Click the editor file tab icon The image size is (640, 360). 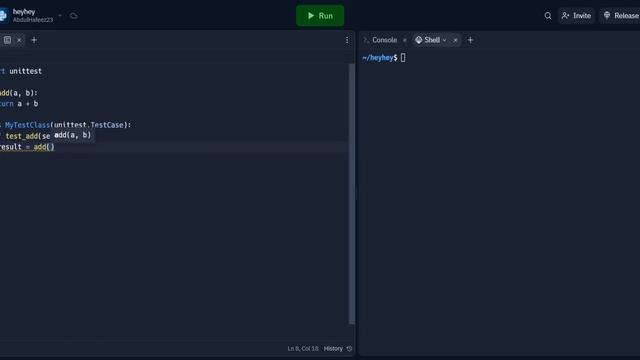(7, 40)
